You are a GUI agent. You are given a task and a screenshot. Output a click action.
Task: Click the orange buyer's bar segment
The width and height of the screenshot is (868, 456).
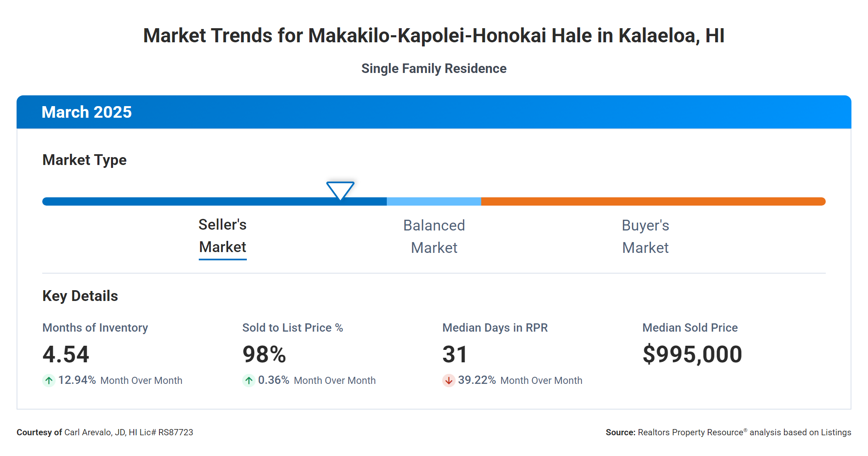[653, 201]
